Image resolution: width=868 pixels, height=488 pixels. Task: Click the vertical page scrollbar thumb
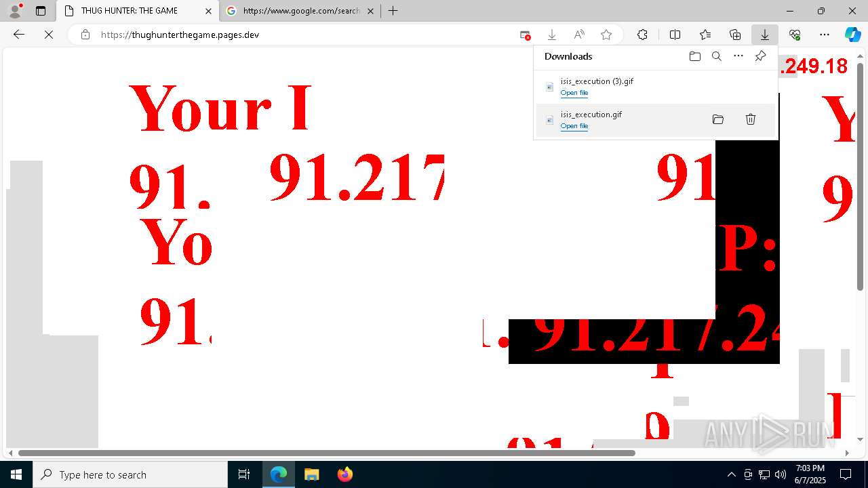pyautogui.click(x=861, y=176)
